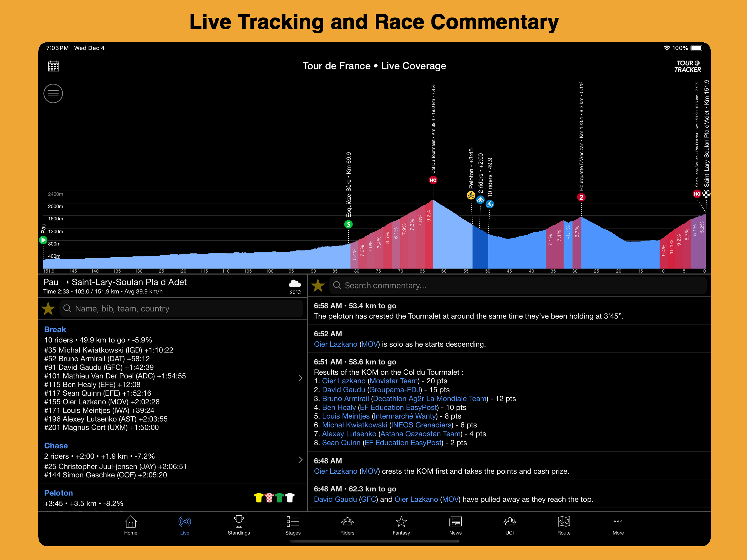Open Astana Qazaqstan Team link
Screen dimensions: 747x560
[x=420, y=434]
